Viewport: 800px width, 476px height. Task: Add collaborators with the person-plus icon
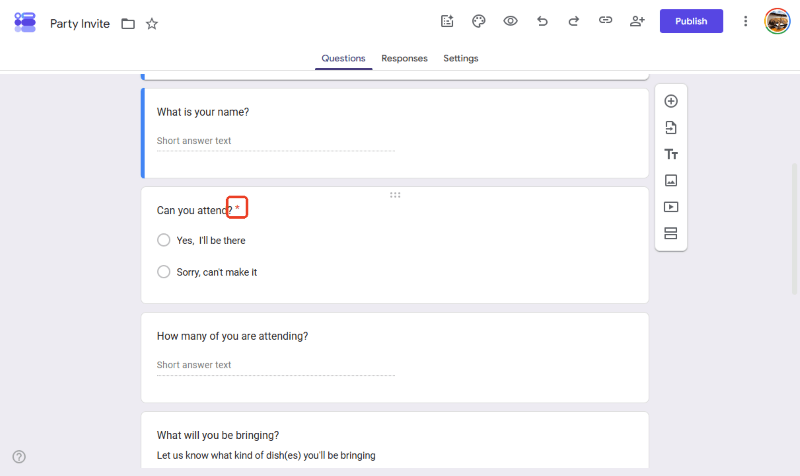637,21
